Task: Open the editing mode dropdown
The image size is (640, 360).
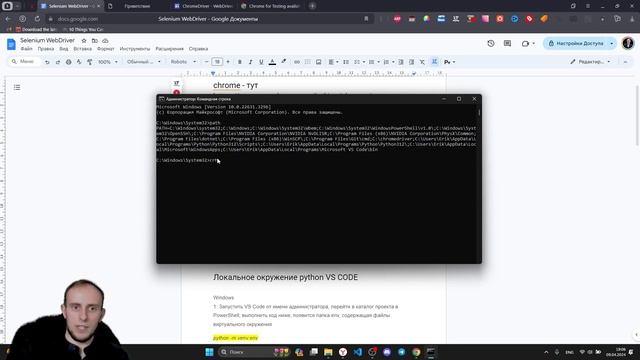Action: [x=590, y=62]
